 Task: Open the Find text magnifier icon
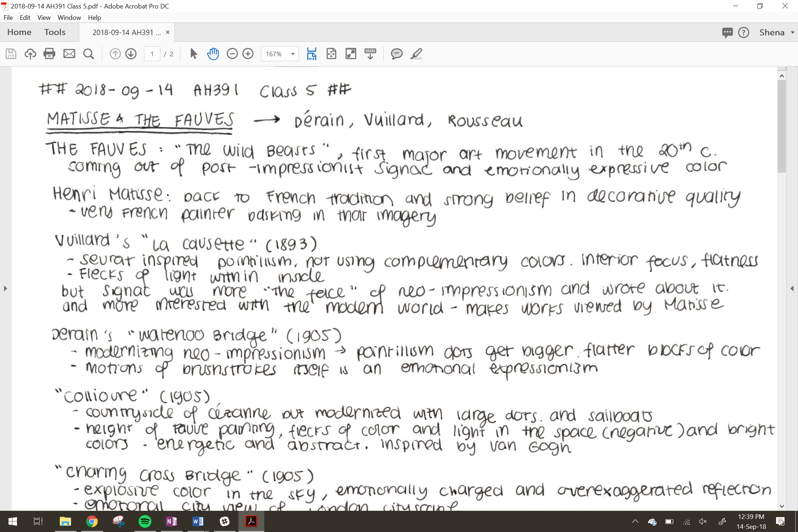(88, 54)
